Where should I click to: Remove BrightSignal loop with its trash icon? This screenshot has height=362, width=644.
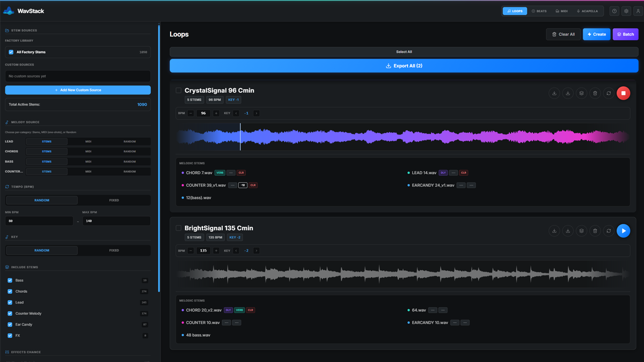coord(595,231)
